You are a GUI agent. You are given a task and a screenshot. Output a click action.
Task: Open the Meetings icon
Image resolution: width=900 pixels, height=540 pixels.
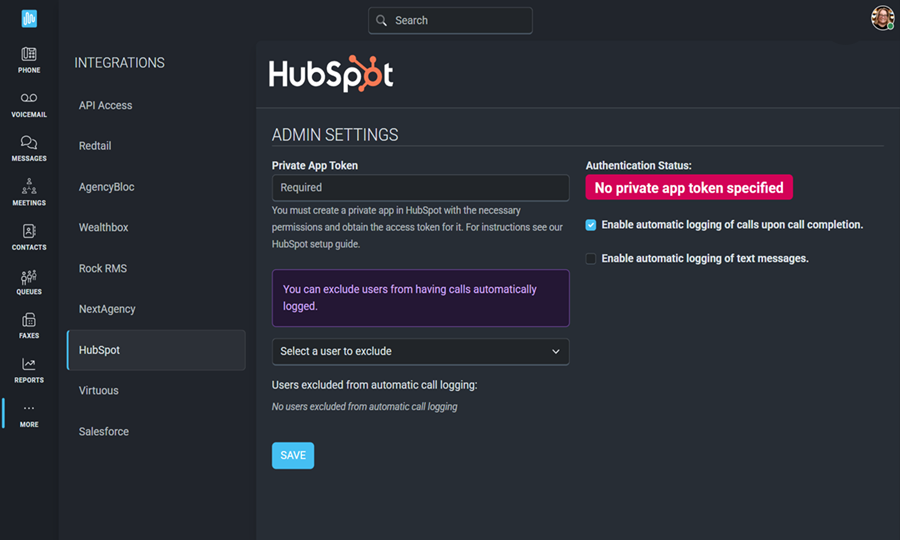29,187
